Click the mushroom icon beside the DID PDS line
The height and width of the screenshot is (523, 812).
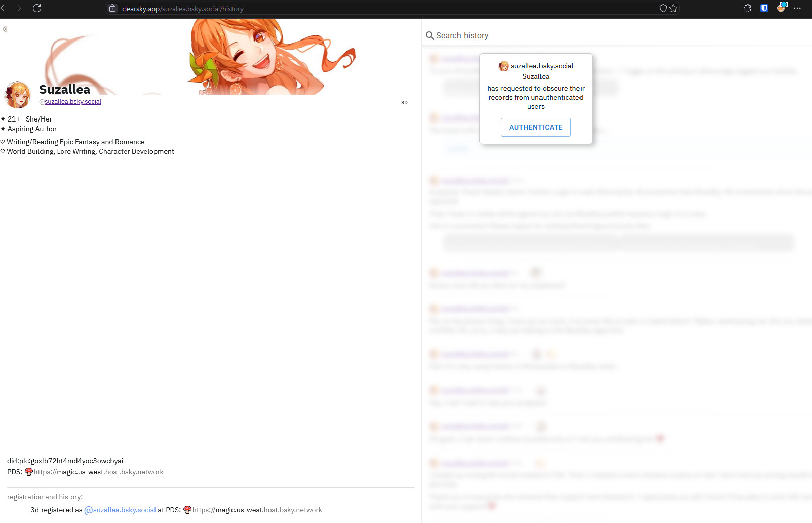pos(29,472)
